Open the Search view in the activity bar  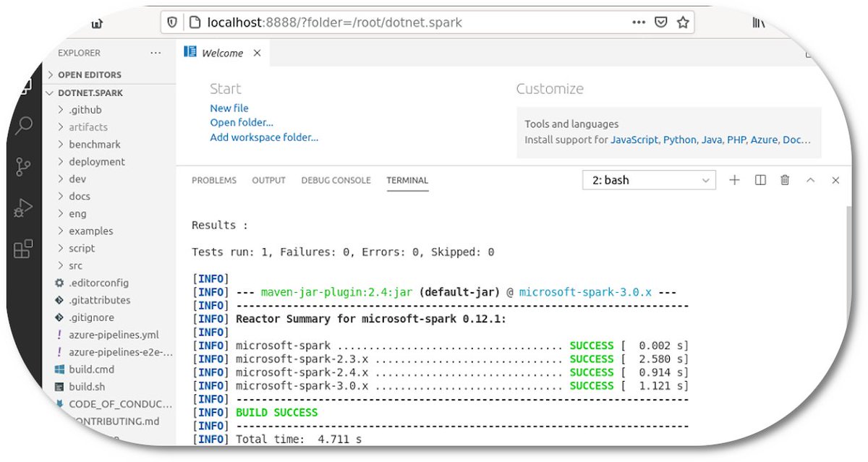24,126
